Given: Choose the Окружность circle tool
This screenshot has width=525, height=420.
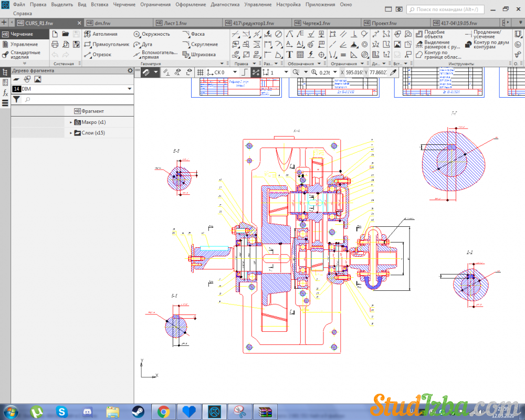Looking at the screenshot, I should pos(152,34).
